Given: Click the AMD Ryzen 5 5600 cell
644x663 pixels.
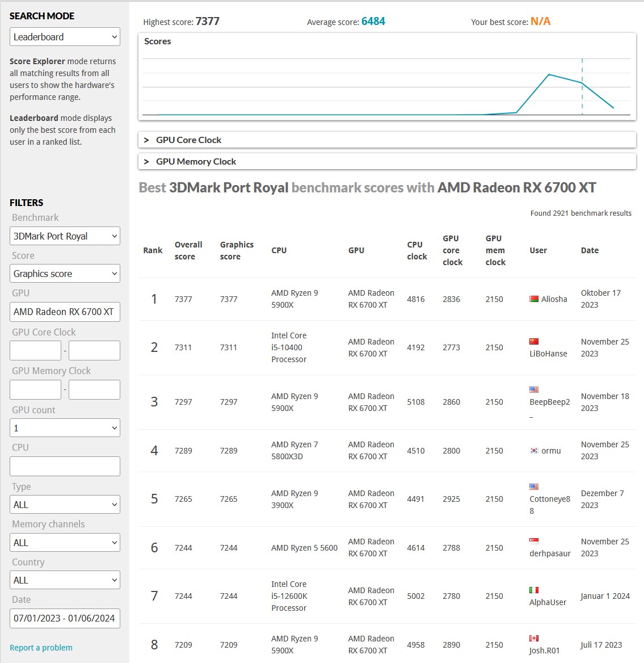Looking at the screenshot, I should click(x=304, y=548).
